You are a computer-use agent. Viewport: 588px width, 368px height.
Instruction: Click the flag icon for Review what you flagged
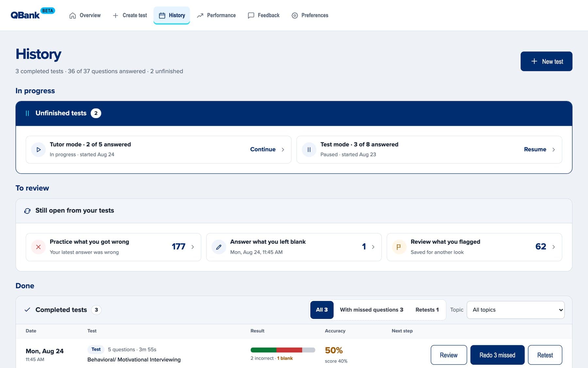pos(399,247)
